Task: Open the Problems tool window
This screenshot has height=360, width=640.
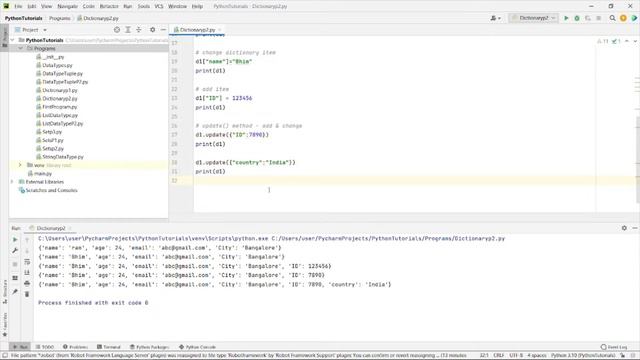Action: point(76,347)
